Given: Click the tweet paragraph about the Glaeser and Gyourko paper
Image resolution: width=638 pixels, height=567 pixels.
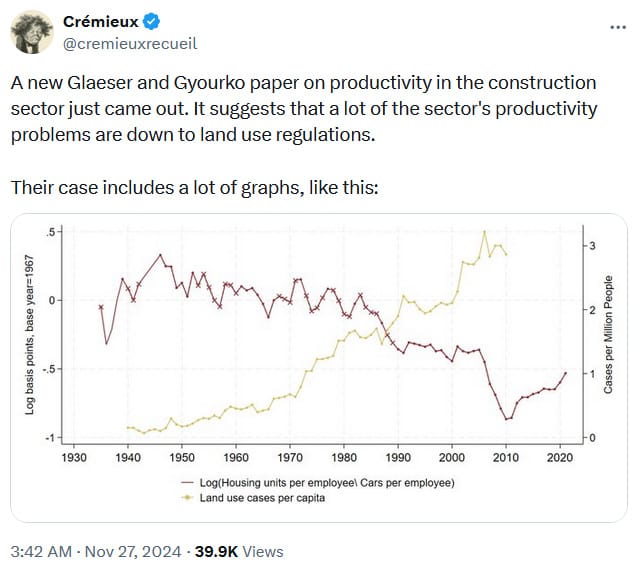Looking at the screenshot, I should click(304, 108).
